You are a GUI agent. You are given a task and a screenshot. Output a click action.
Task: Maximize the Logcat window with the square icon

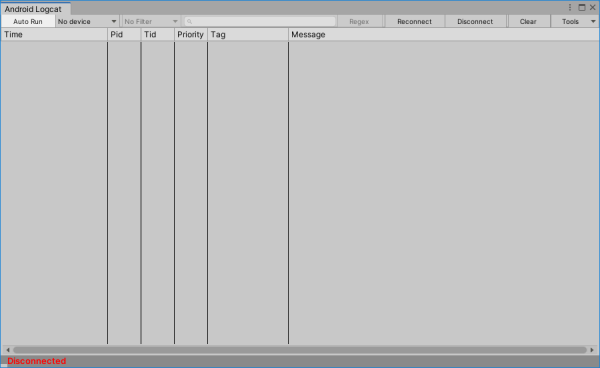pos(582,8)
